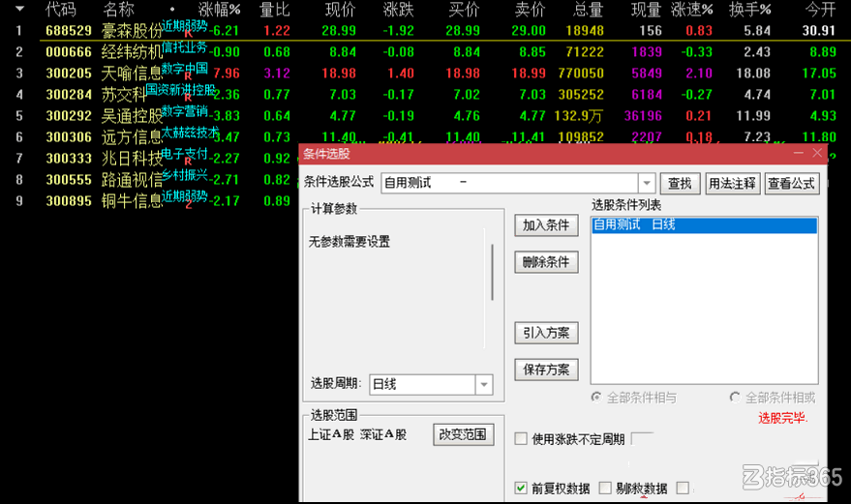The image size is (851, 504).
Task: Minimize the 条件选股 dialog
Action: (x=799, y=154)
